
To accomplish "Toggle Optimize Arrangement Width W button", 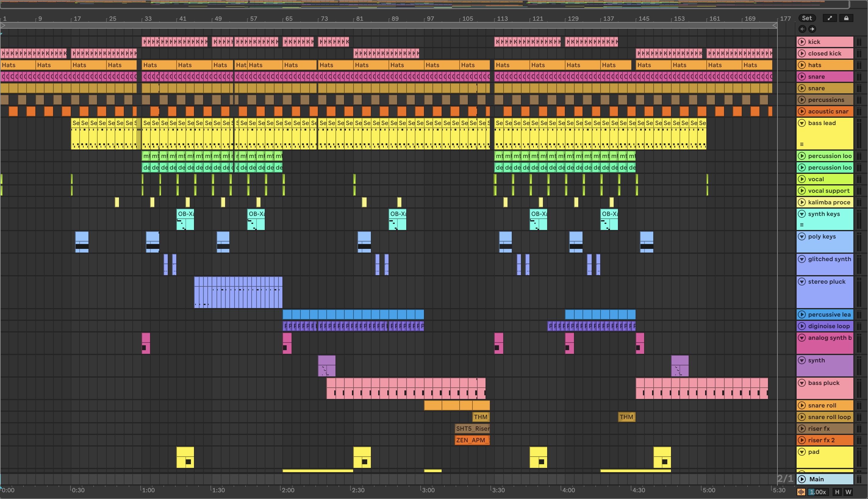I will point(848,492).
